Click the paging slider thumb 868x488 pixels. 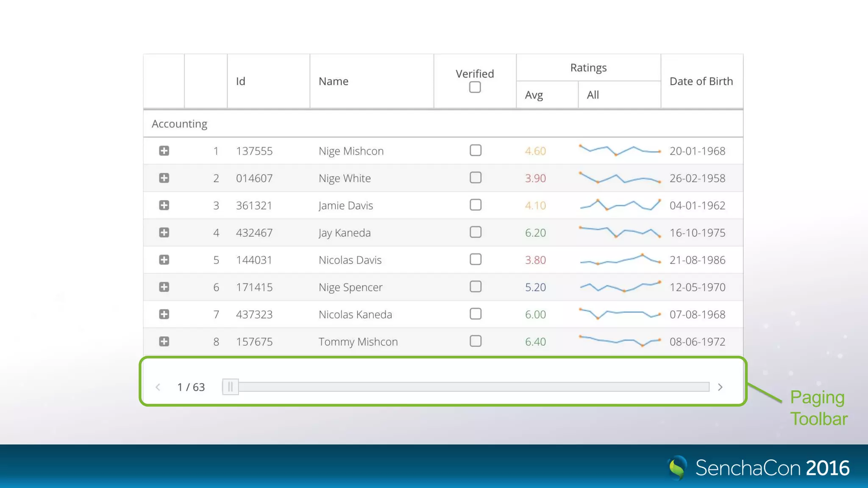(x=231, y=387)
